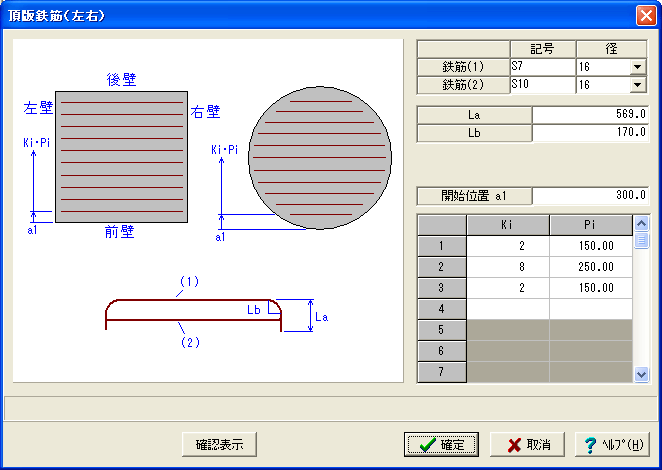The image size is (662, 470).
Task: Click the circular slab diagram
Action: point(320,158)
